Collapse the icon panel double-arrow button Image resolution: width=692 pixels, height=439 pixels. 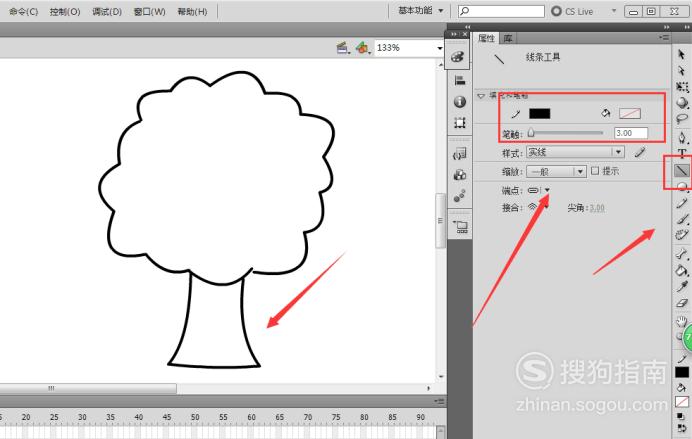[454, 34]
